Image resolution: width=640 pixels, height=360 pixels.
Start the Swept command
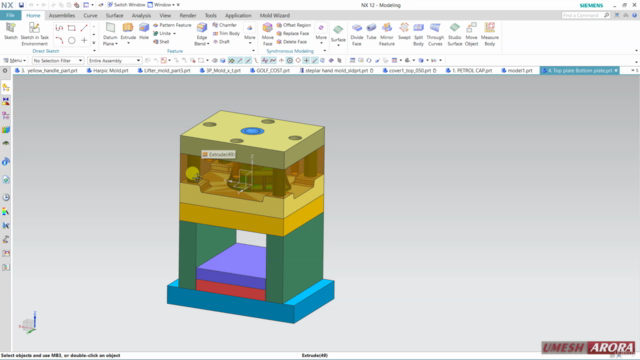(404, 31)
